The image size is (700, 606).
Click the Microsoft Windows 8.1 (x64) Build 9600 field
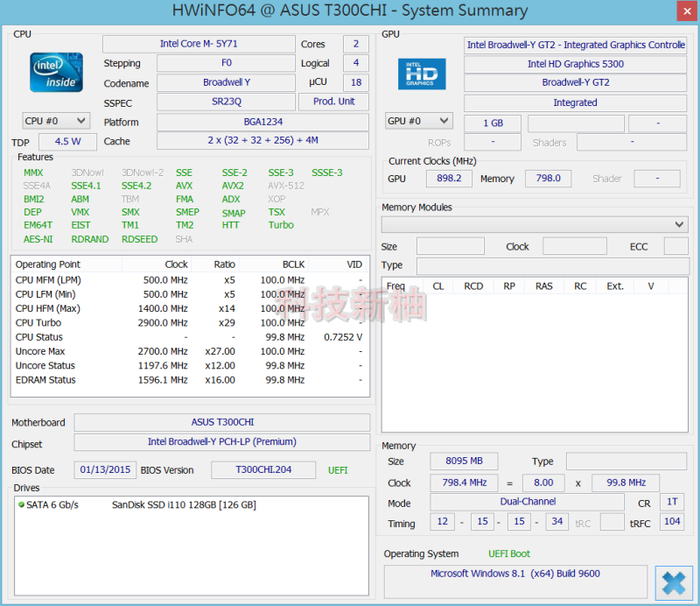click(515, 581)
